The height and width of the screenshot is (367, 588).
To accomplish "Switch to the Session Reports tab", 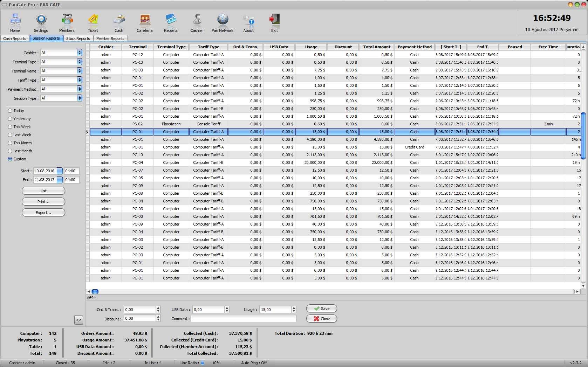I will 46,38.
